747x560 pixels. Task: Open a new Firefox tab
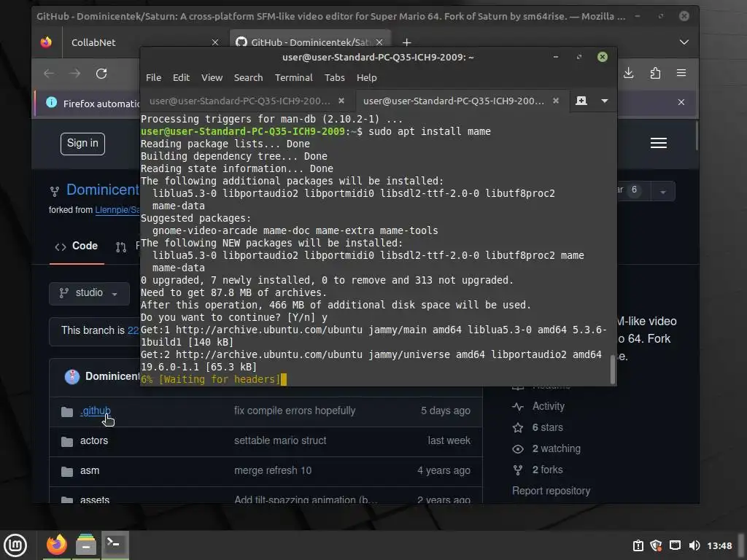click(406, 42)
